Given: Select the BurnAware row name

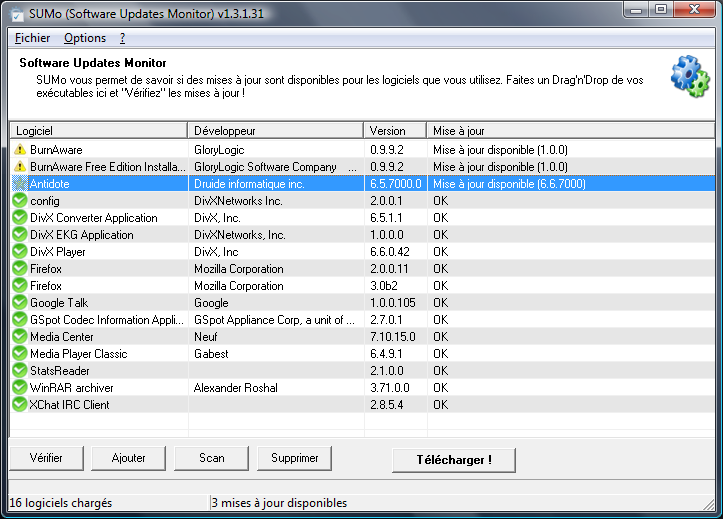Looking at the screenshot, I should (x=56, y=150).
